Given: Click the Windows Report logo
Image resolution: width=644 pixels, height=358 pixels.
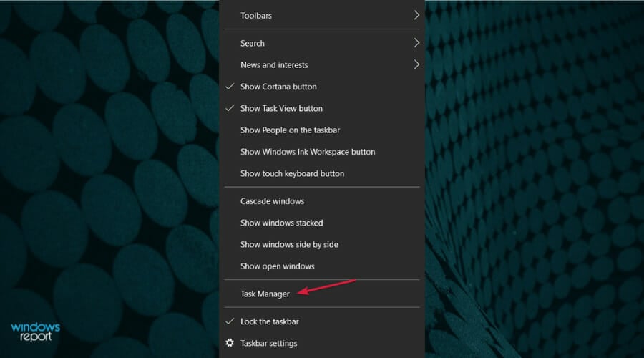Looking at the screenshot, I should [x=36, y=332].
